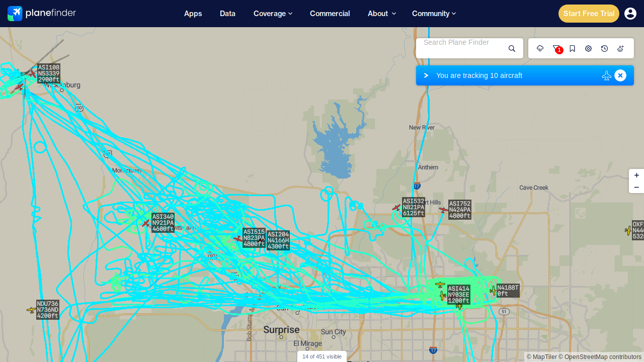The width and height of the screenshot is (644, 362).
Task: Open OpenStreetMap contributors link
Action: tap(600, 357)
